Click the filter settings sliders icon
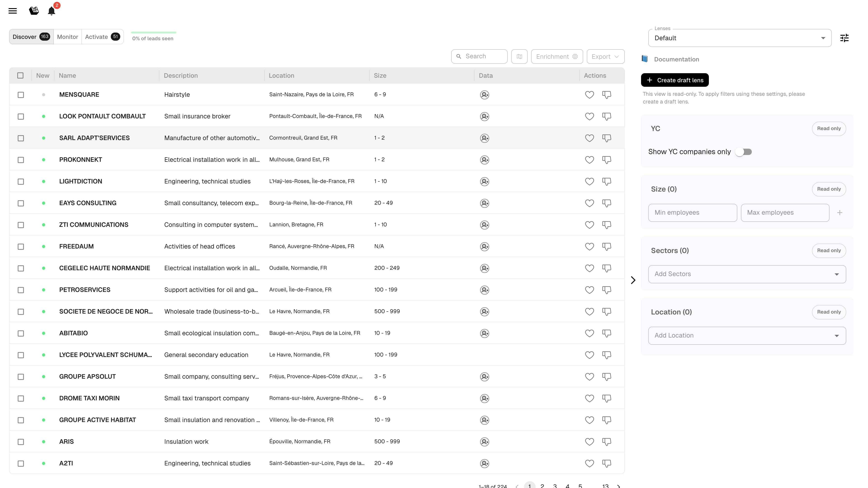The width and height of the screenshot is (868, 488). coord(844,38)
